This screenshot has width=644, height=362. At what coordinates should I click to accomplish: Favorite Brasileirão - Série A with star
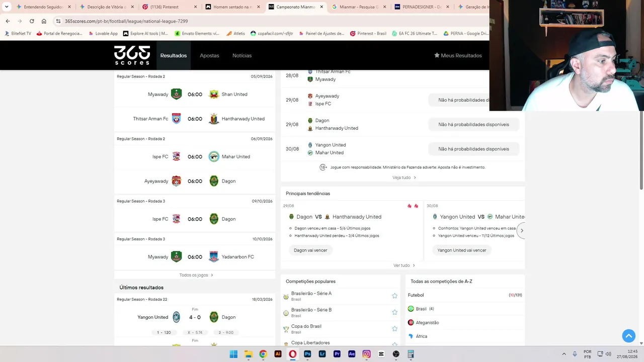click(x=394, y=296)
